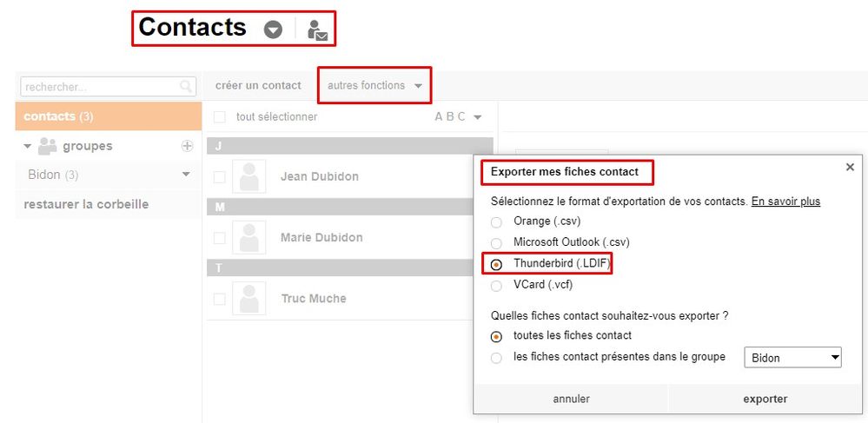Select Orange (.csv) export format
Screen dimensions: 868x423
pos(496,222)
